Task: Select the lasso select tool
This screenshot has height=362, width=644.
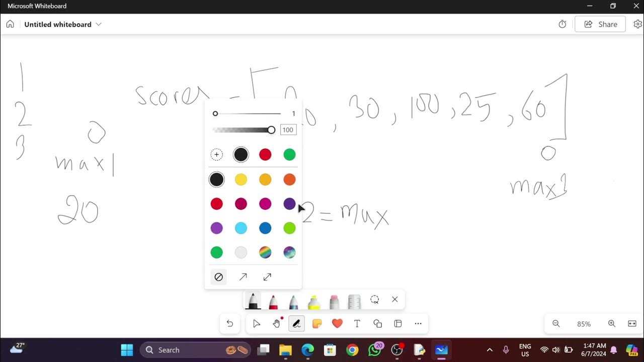Action: [374, 300]
